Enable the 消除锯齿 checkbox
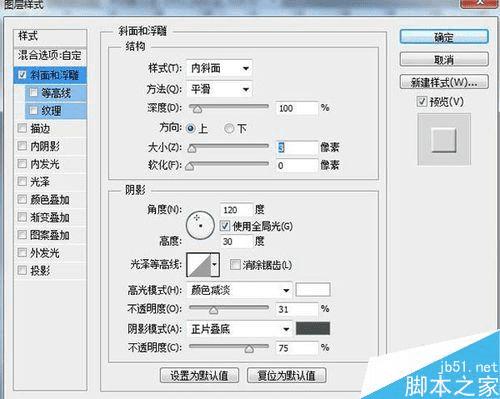Screen dimensions: 500x399 tap(235, 265)
